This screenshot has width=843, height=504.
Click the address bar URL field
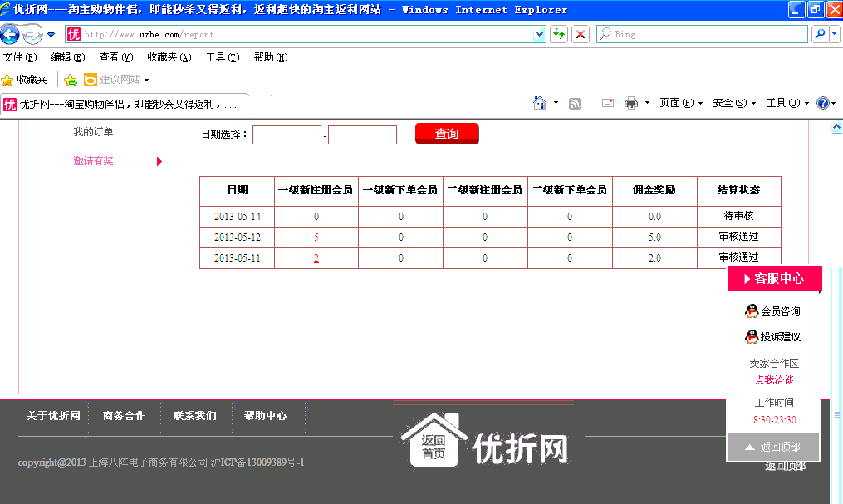(x=306, y=34)
